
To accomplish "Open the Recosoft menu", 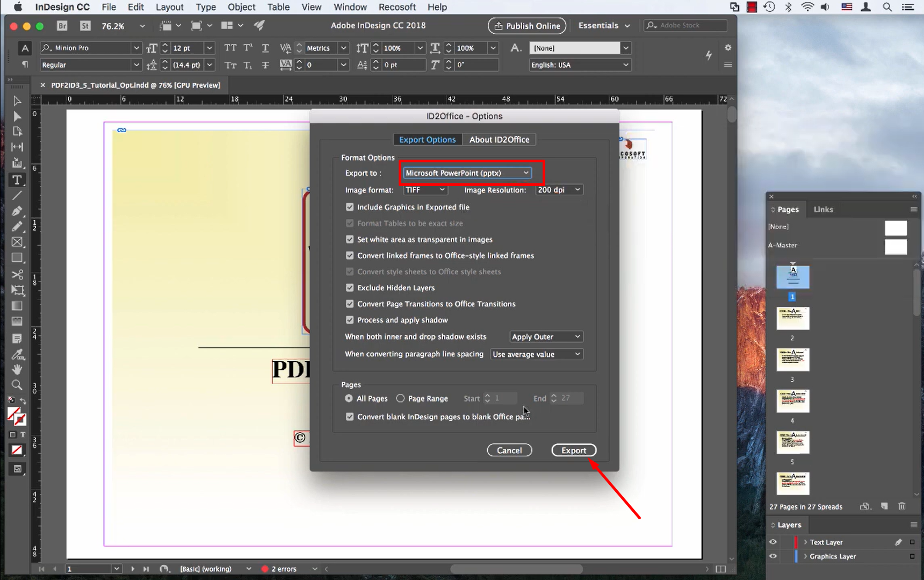I will click(x=397, y=7).
